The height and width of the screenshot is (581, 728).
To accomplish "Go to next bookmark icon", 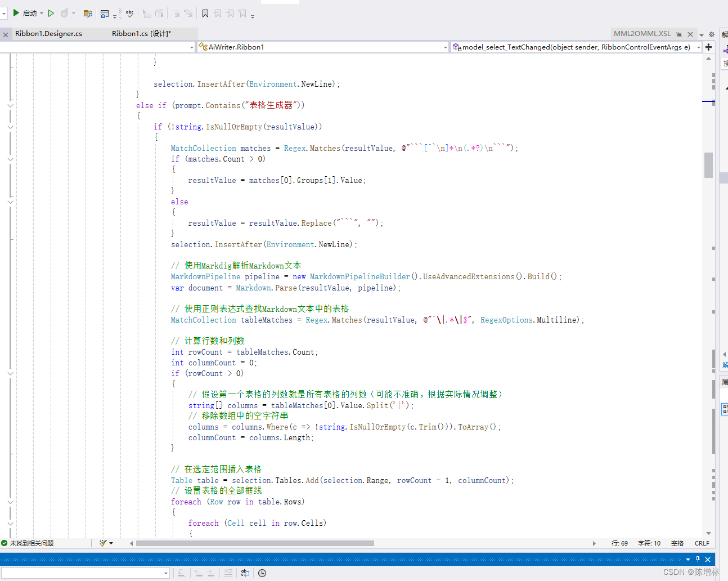I will (230, 14).
